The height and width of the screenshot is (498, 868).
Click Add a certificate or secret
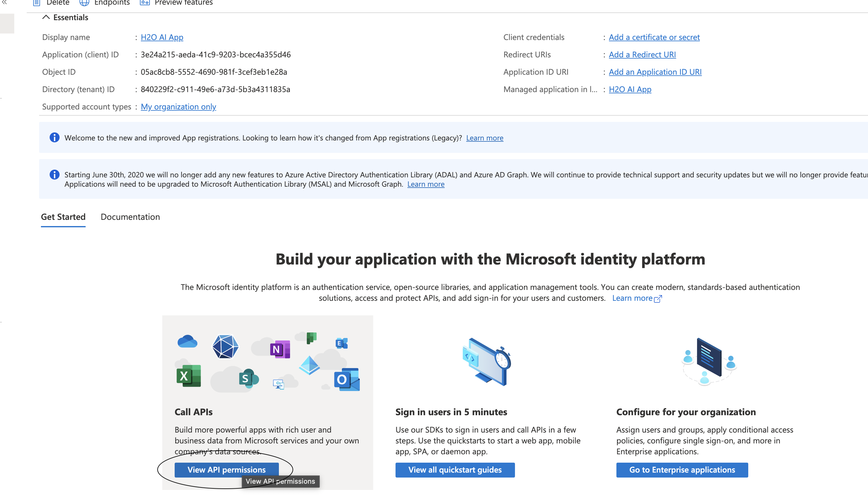[x=654, y=37]
